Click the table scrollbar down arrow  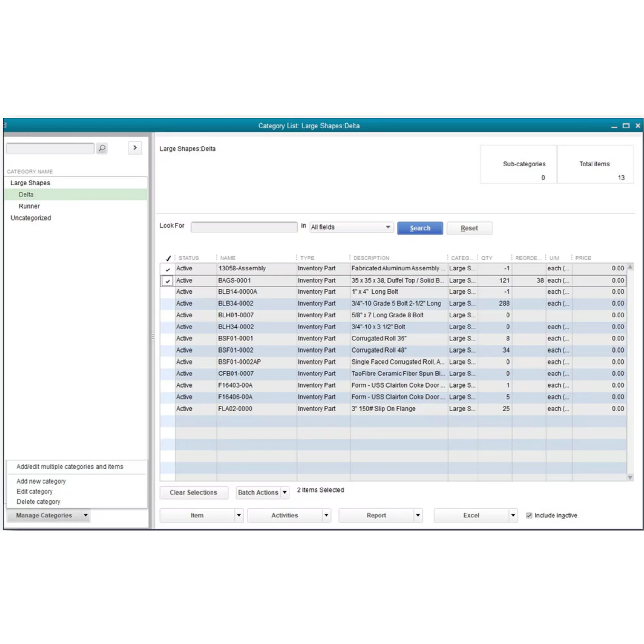click(630, 477)
